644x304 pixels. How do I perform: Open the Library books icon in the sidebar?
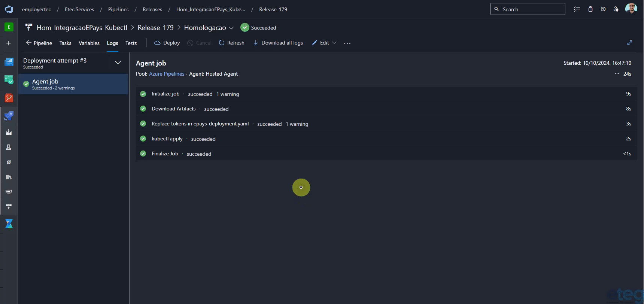9,177
